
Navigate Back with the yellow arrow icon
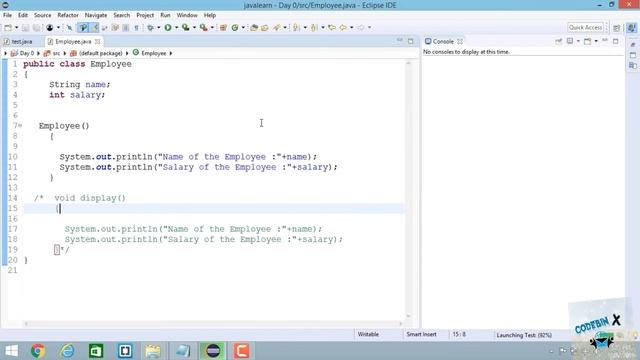pyautogui.click(x=343, y=27)
